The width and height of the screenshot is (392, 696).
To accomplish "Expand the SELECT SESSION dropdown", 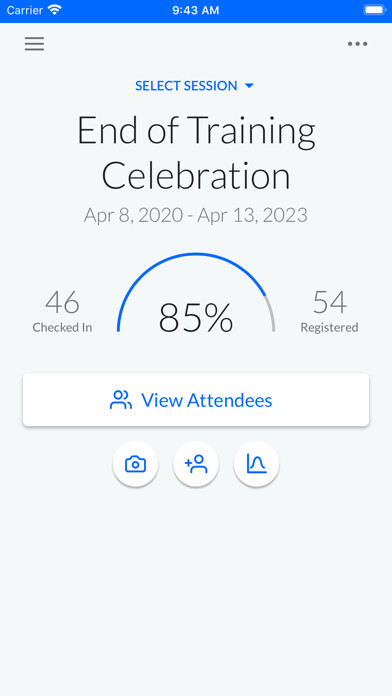I will (x=194, y=86).
